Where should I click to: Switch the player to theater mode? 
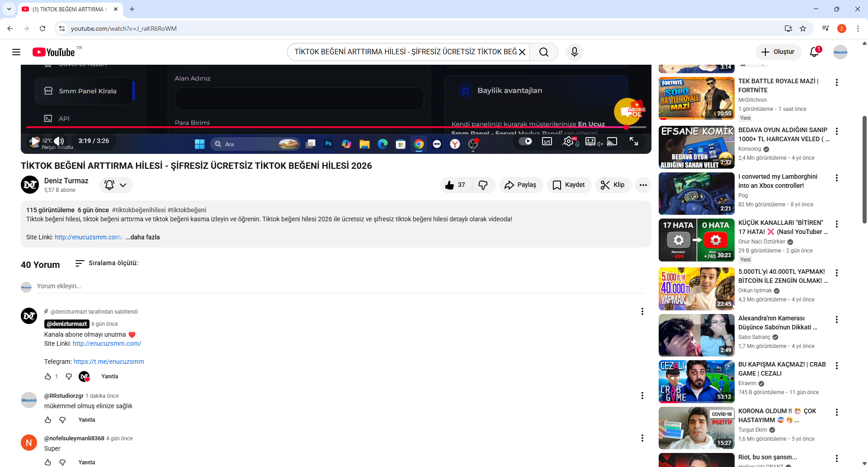point(590,142)
